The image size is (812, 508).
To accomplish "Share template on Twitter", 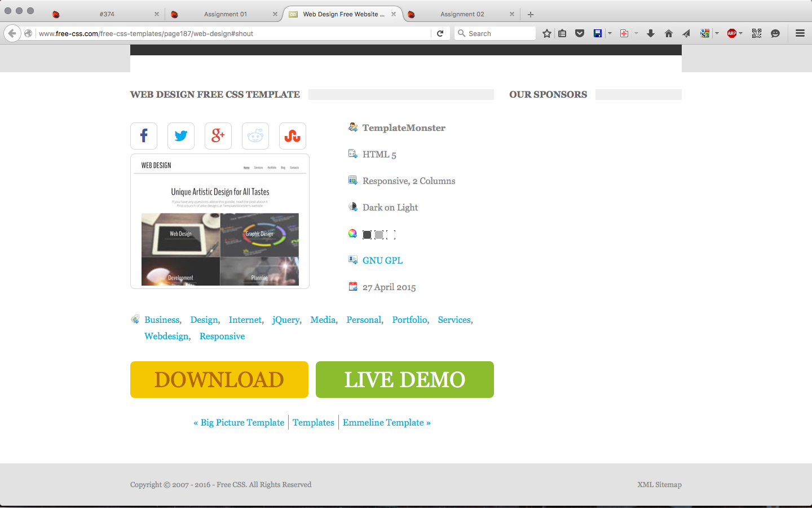I will tap(181, 136).
